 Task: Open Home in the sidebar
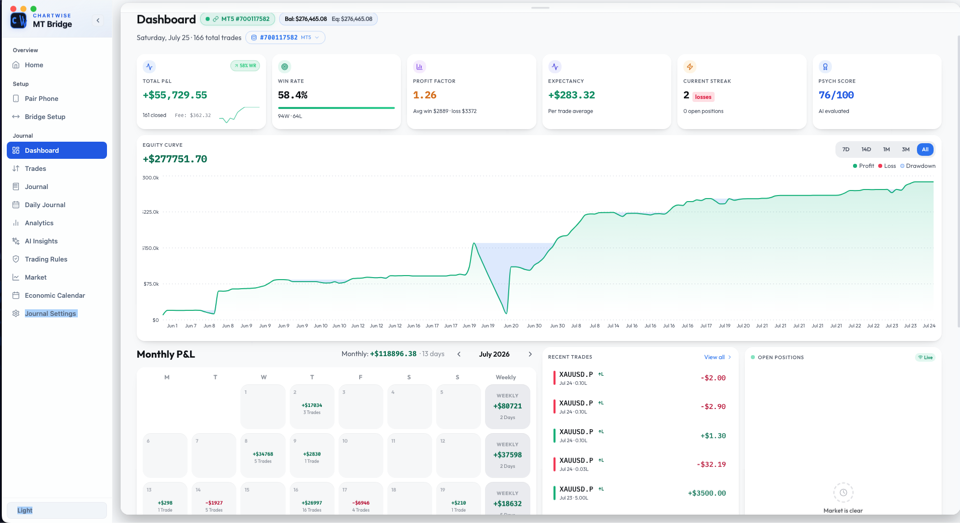point(57,65)
